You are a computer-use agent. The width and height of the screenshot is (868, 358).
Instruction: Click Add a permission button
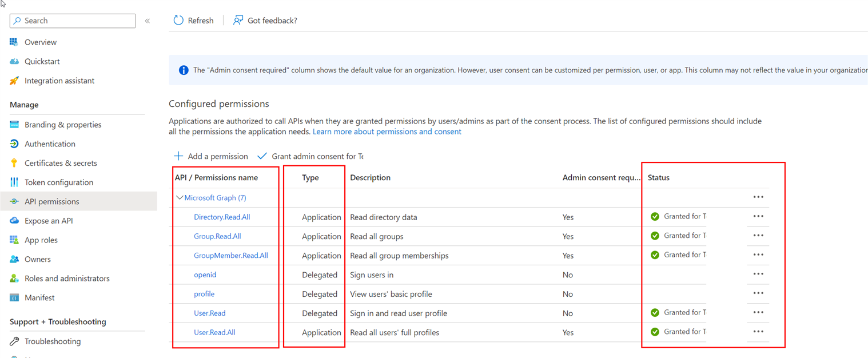(x=211, y=156)
